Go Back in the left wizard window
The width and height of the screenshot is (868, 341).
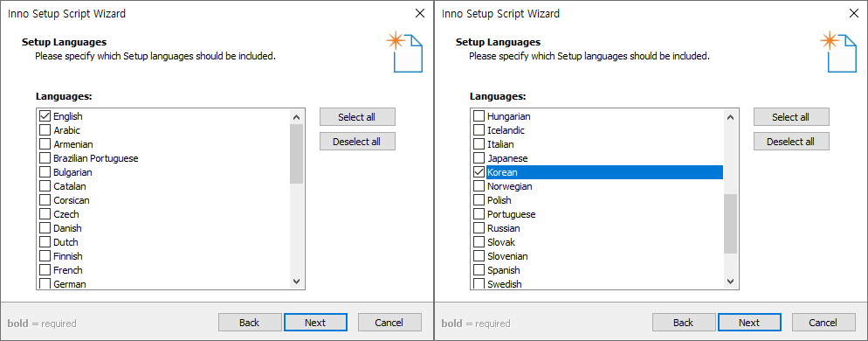pos(249,322)
